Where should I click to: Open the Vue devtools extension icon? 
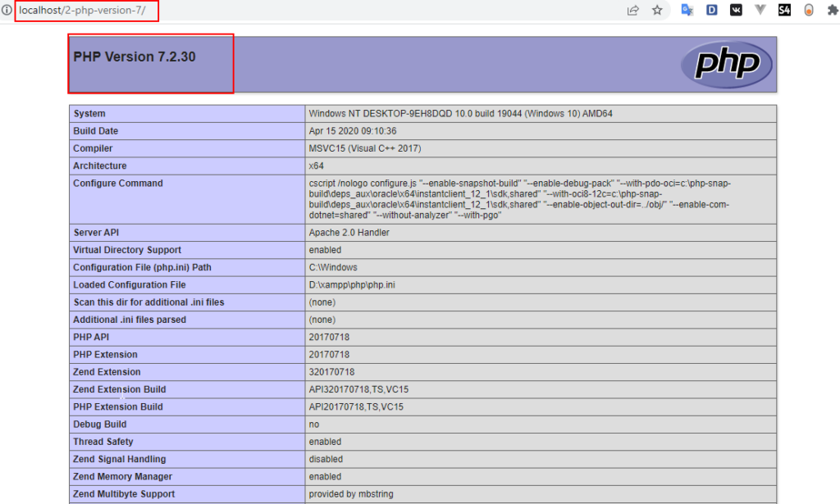(760, 11)
